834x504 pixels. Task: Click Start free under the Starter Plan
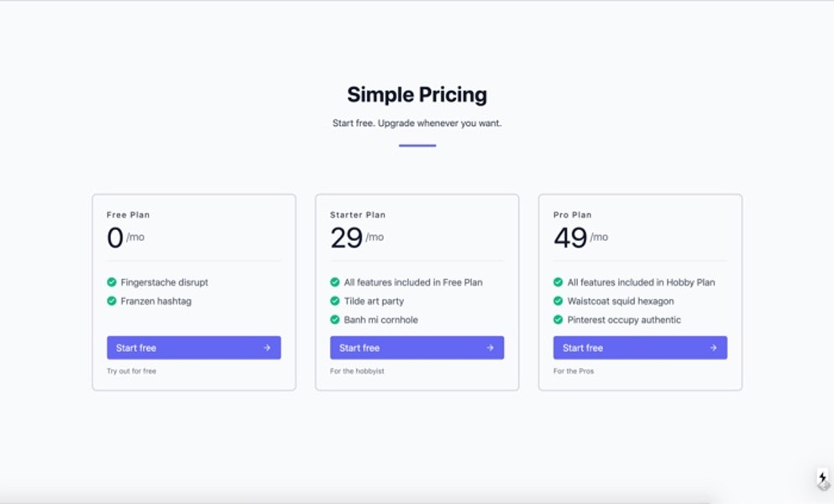point(359,347)
